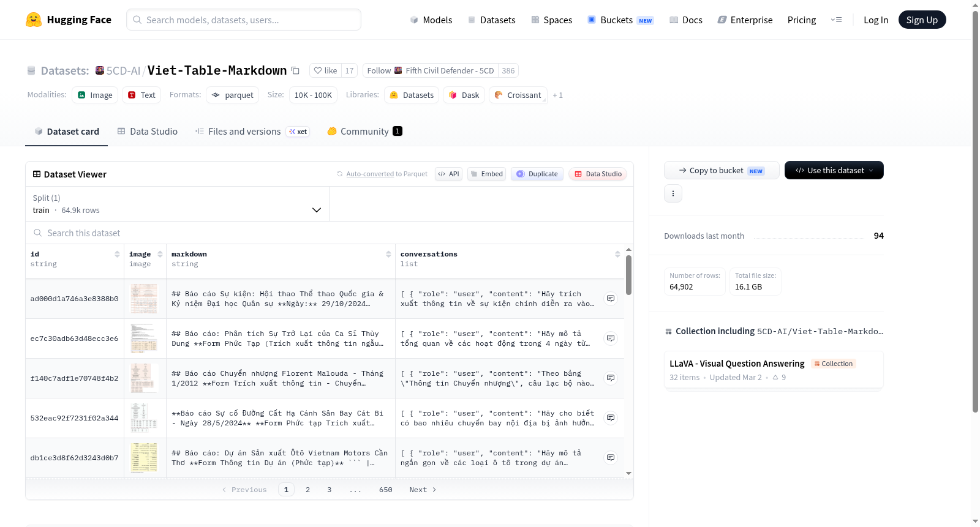This screenshot has width=980, height=527.
Task: Go to page 3 of the table
Action: pyautogui.click(x=329, y=490)
